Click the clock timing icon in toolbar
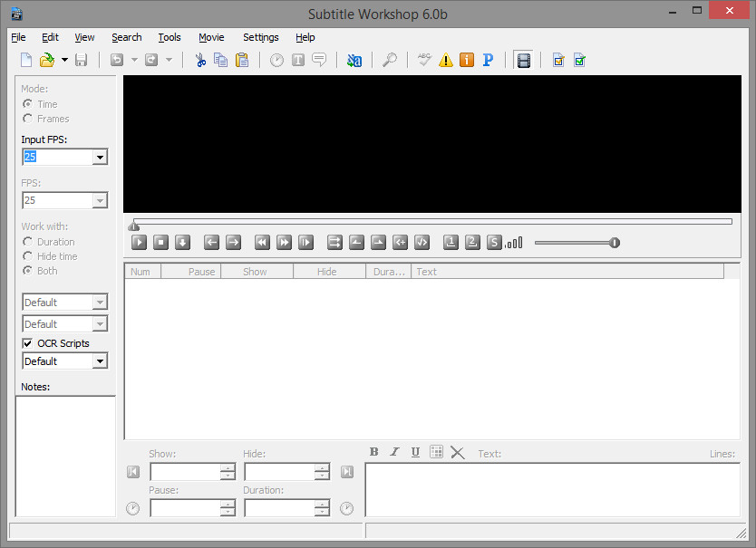The width and height of the screenshot is (756, 548). [x=276, y=61]
